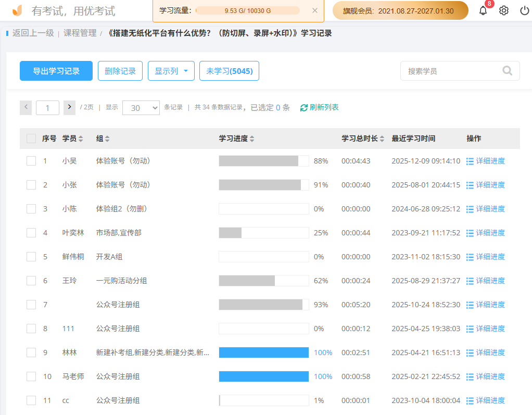
Task: Click the magnifier icon in the search box
Action: [507, 70]
